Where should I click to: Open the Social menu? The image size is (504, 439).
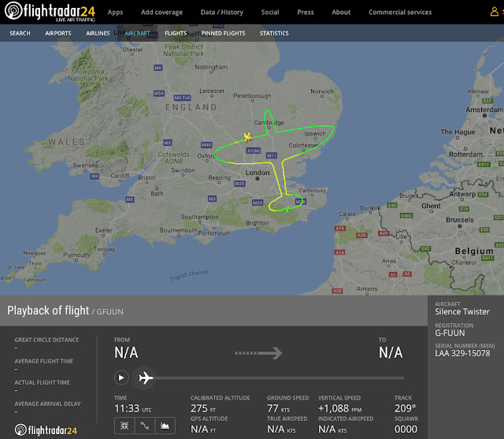pyautogui.click(x=270, y=13)
